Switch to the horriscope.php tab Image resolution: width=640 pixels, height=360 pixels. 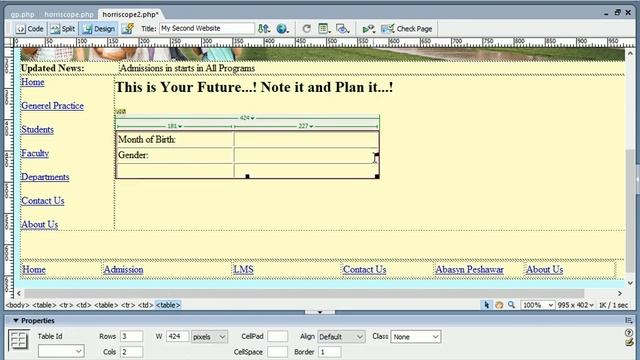coord(69,14)
